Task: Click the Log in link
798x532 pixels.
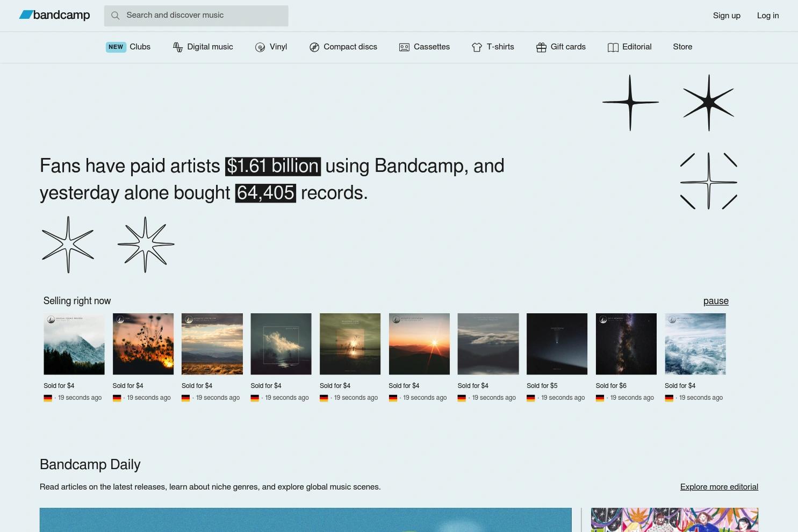Action: pyautogui.click(x=768, y=16)
